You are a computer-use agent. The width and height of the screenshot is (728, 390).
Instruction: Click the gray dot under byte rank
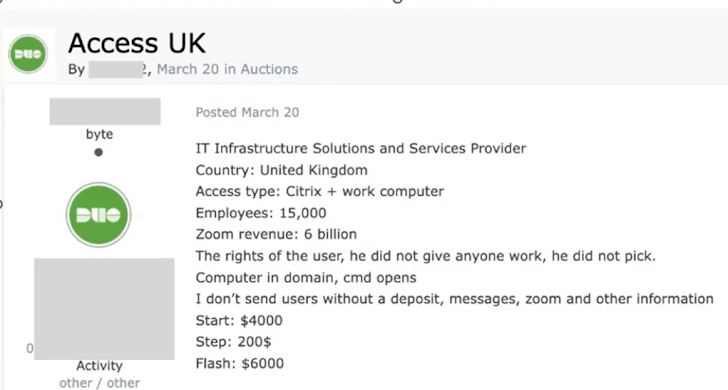point(98,152)
